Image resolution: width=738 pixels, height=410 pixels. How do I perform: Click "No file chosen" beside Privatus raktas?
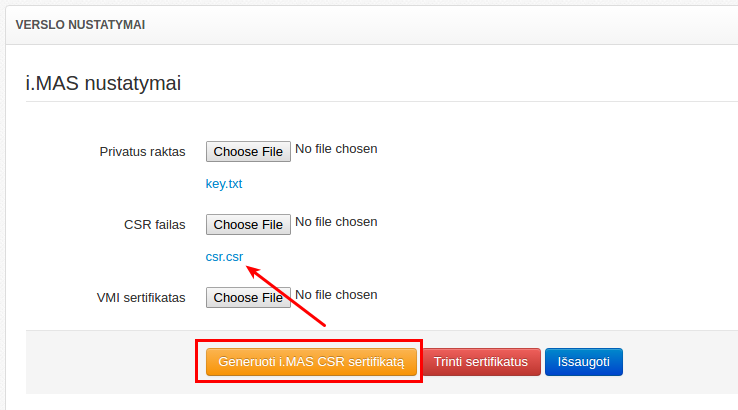coord(336,149)
